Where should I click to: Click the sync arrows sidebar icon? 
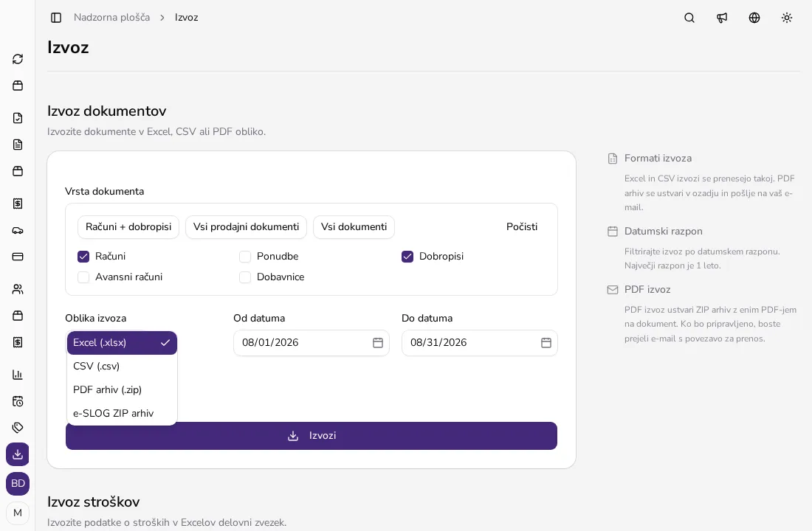click(x=18, y=59)
